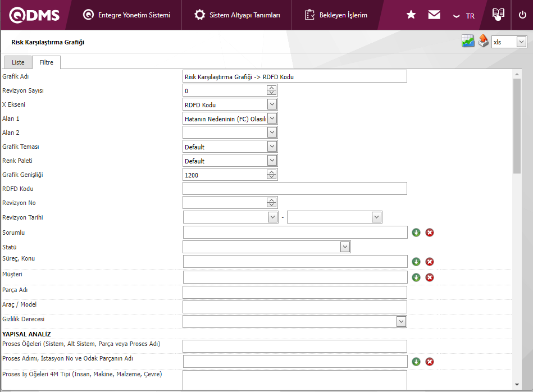This screenshot has height=392, width=533.
Task: Click green select icon for Sorumlu
Action: 416,233
